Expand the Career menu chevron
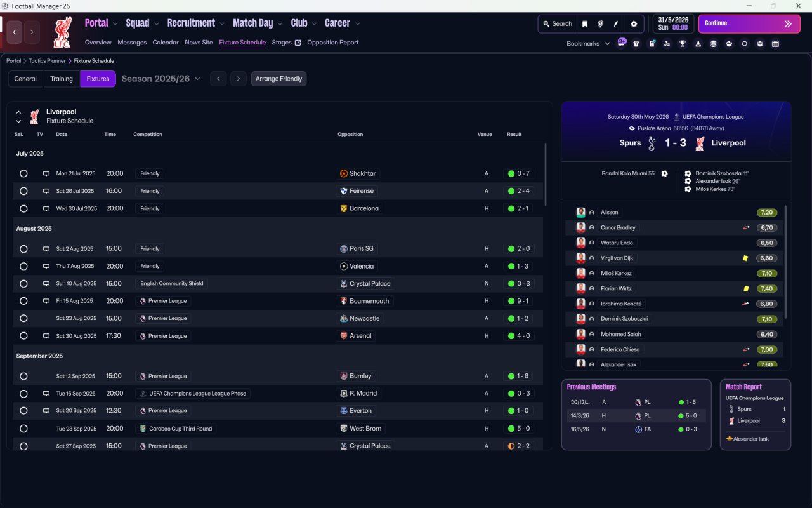This screenshot has width=812, height=508. tap(357, 23)
